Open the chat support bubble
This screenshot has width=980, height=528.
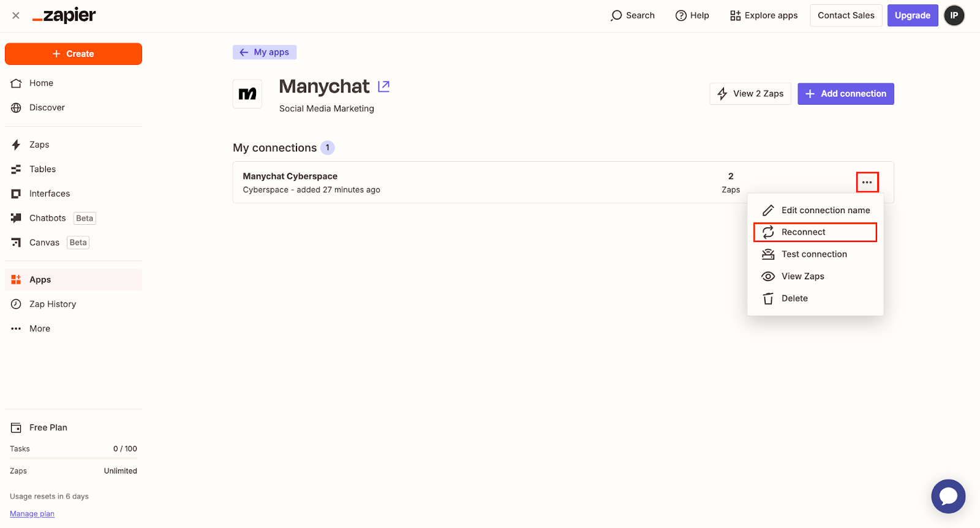[948, 496]
